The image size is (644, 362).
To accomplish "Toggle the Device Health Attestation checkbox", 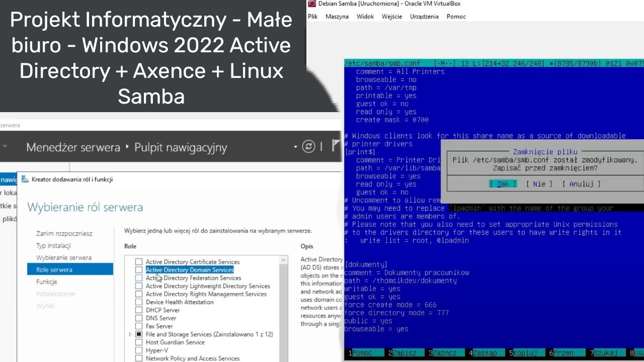I will pos(139,302).
